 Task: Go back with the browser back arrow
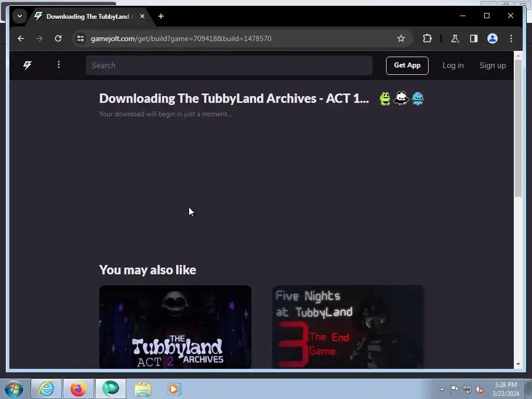(21, 38)
